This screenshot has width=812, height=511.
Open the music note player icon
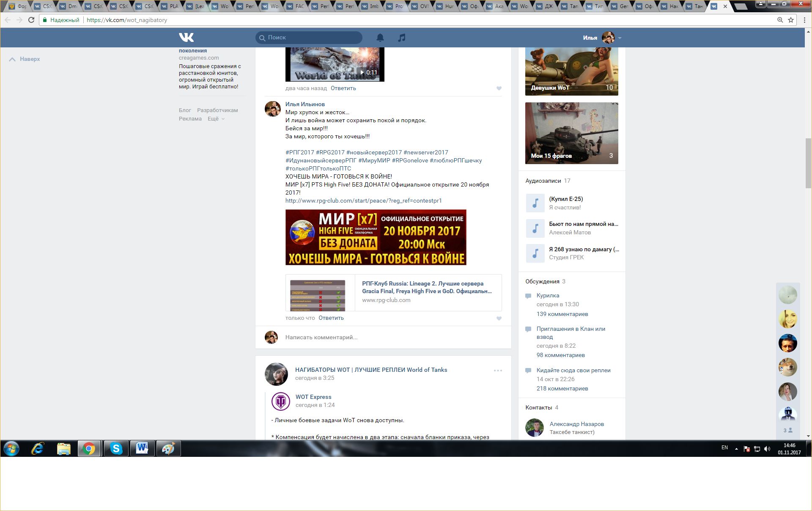(x=402, y=38)
